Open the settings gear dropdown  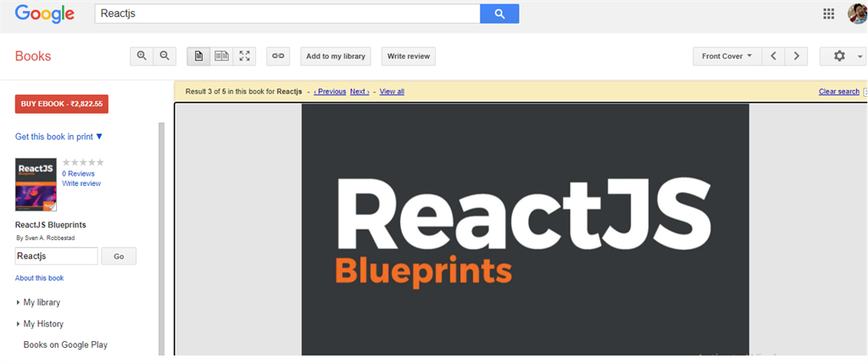(x=843, y=56)
